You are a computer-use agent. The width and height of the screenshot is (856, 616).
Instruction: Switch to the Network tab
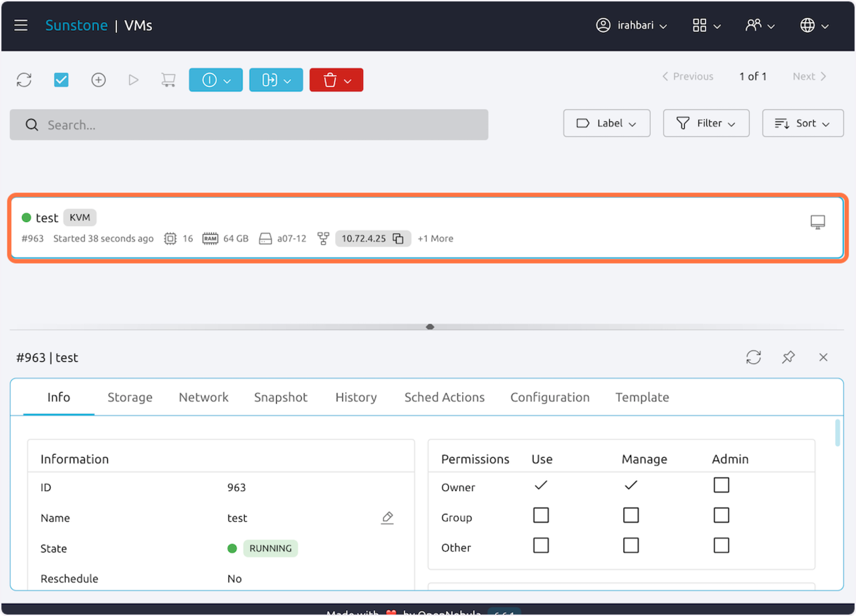(204, 397)
